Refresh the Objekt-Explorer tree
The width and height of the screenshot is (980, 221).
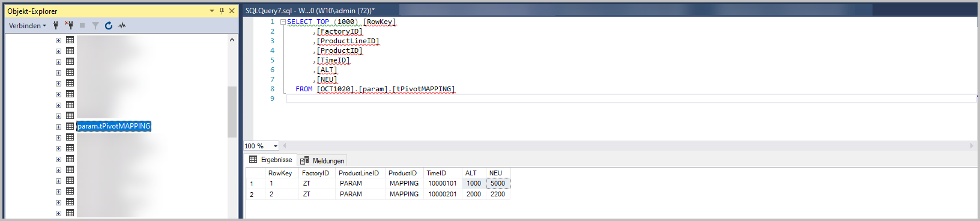[x=109, y=25]
